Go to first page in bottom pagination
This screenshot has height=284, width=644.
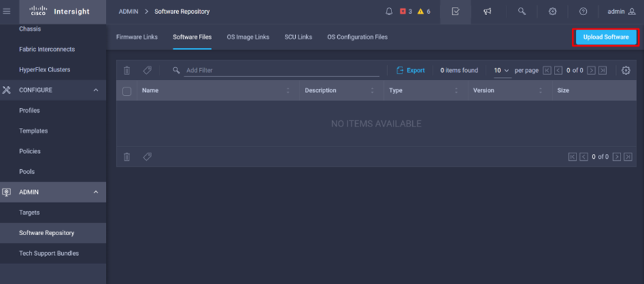coord(572,157)
